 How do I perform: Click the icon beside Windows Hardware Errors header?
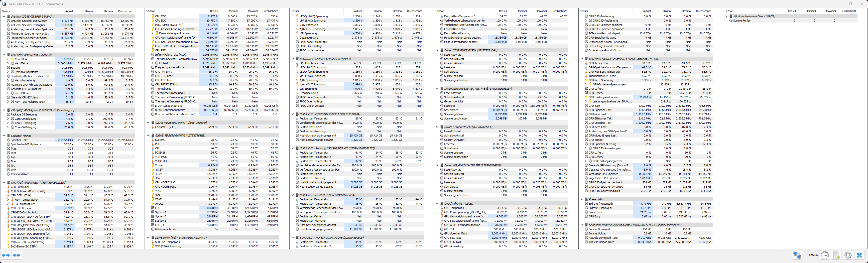pyautogui.click(x=731, y=16)
